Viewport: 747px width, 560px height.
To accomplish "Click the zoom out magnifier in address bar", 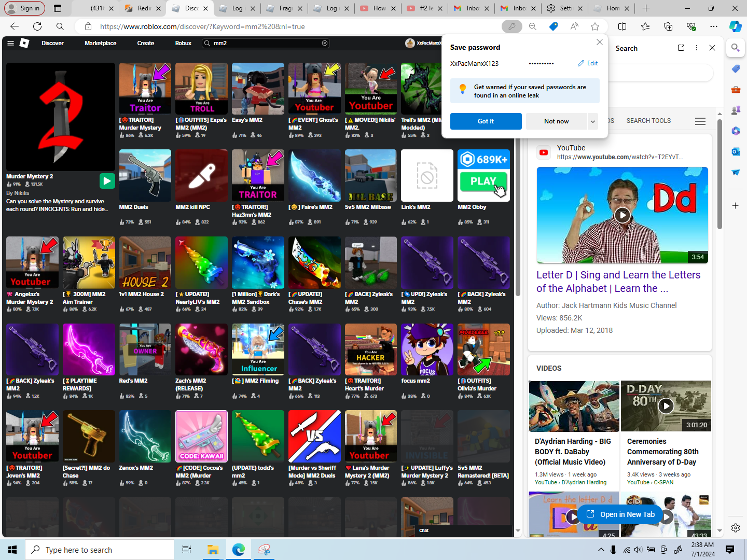I will tap(533, 26).
